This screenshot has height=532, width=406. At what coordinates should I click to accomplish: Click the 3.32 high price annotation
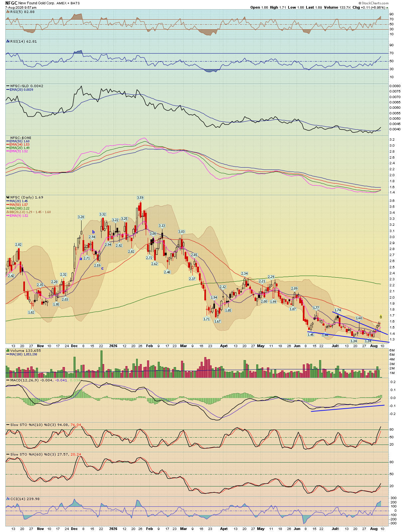[102, 214]
